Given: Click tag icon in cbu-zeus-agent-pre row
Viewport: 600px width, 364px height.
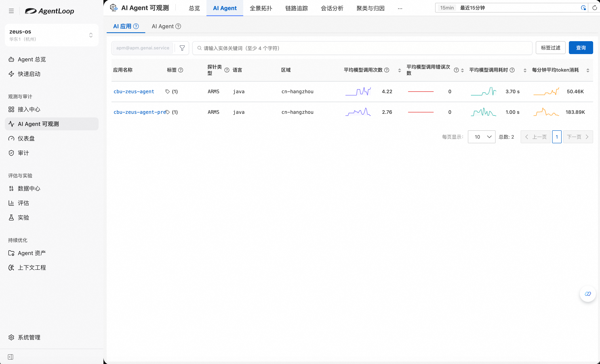Looking at the screenshot, I should (x=167, y=112).
